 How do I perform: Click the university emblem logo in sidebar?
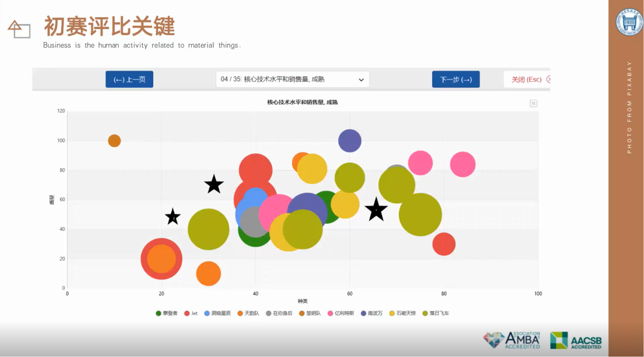pos(629,22)
